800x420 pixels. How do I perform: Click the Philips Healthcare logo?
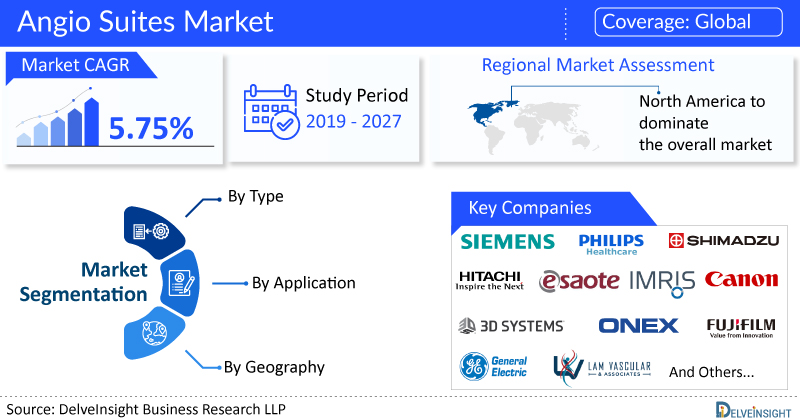[611, 244]
